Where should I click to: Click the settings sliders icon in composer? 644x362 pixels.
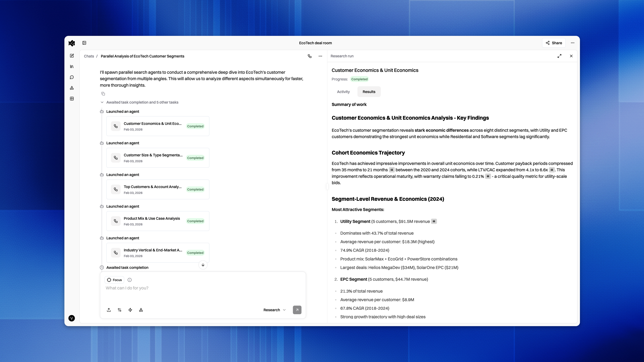pos(120,310)
